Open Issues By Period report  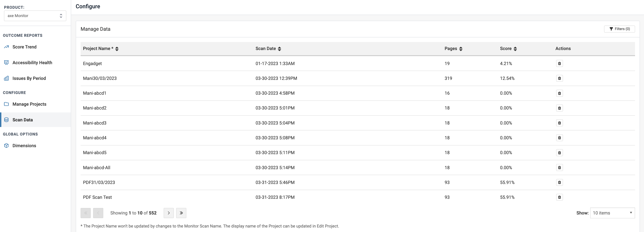[x=29, y=79]
